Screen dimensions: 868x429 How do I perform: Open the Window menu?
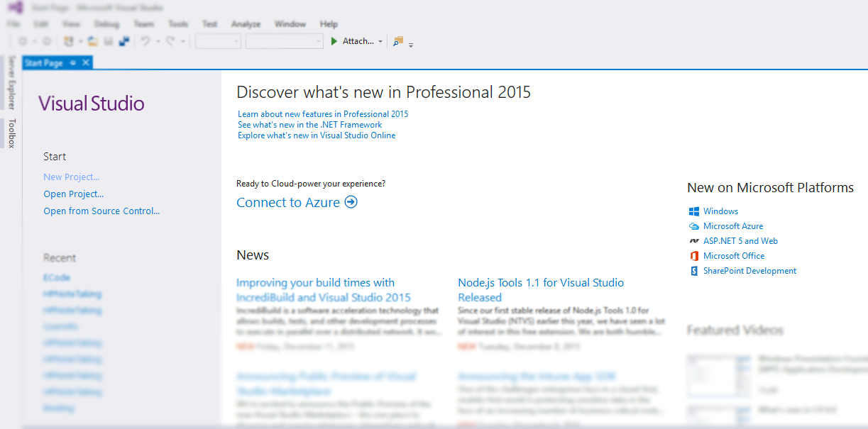coord(290,24)
